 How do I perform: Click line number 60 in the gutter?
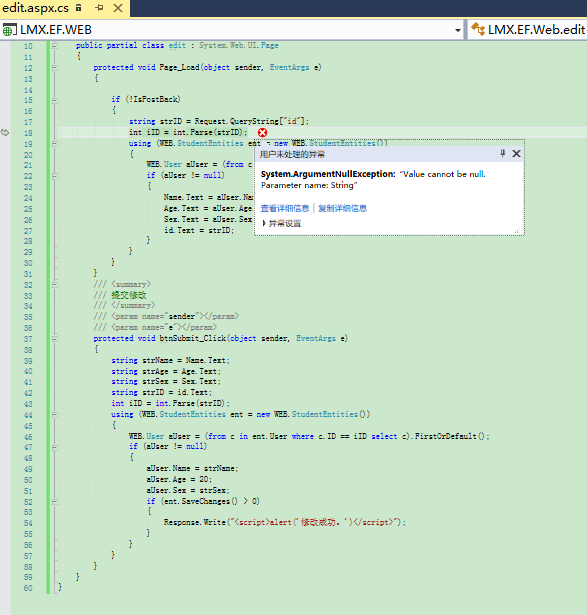(x=28, y=588)
